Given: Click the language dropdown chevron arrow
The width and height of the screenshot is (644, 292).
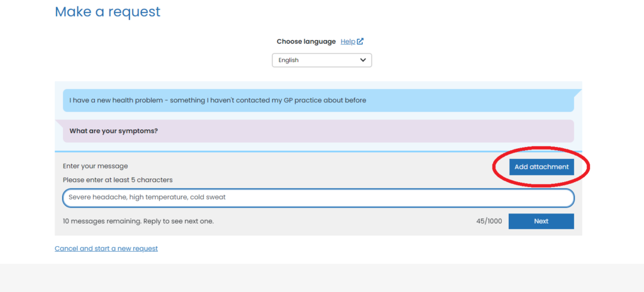Looking at the screenshot, I should point(363,60).
